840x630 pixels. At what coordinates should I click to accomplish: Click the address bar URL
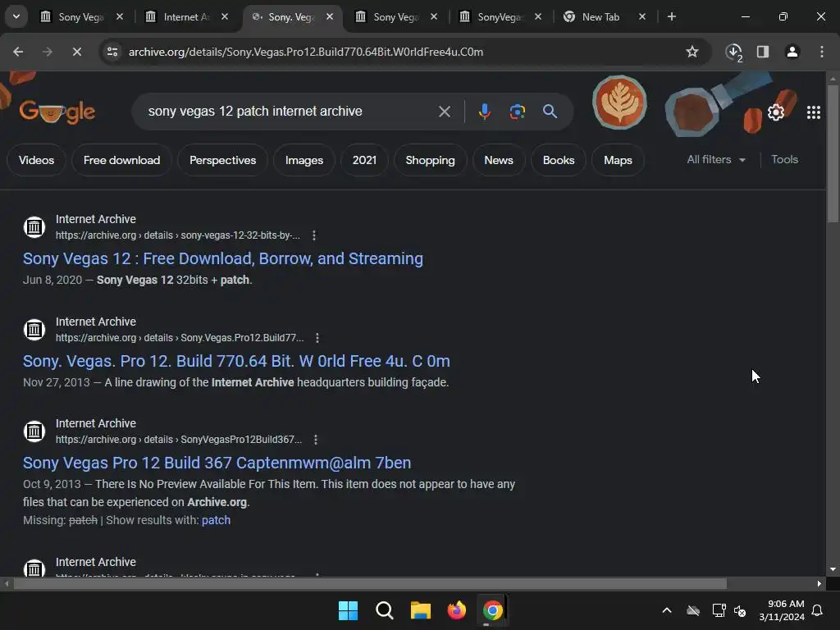click(x=305, y=52)
